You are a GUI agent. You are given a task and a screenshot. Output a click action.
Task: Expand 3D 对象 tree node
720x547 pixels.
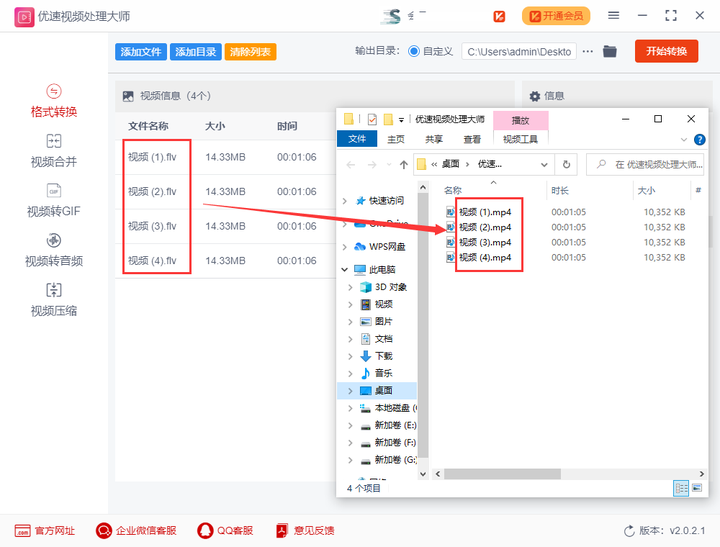pos(350,287)
